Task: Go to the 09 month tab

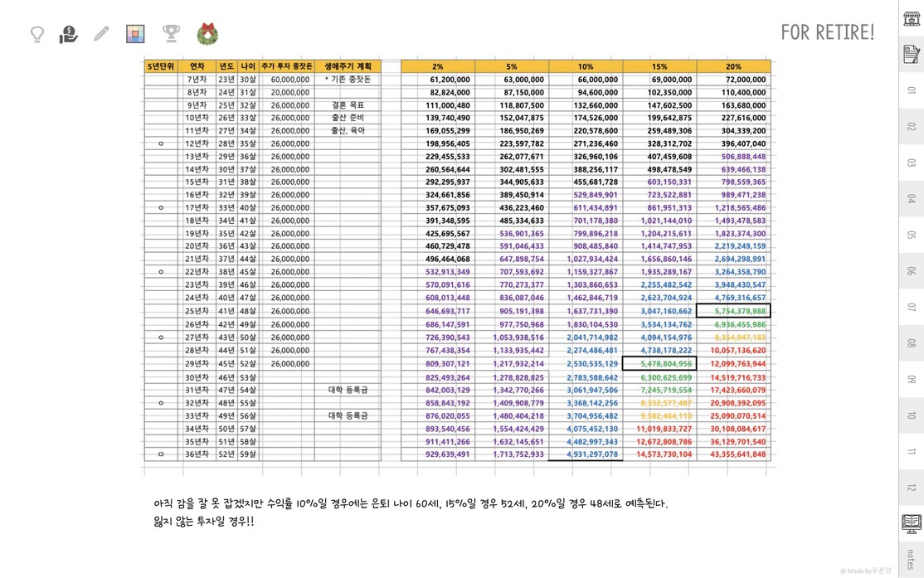Action: tap(912, 380)
